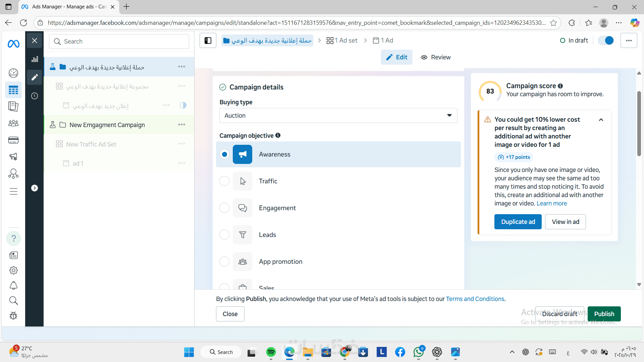Collapse the lower cost recommendation card
The height and width of the screenshot is (362, 644).
click(601, 120)
